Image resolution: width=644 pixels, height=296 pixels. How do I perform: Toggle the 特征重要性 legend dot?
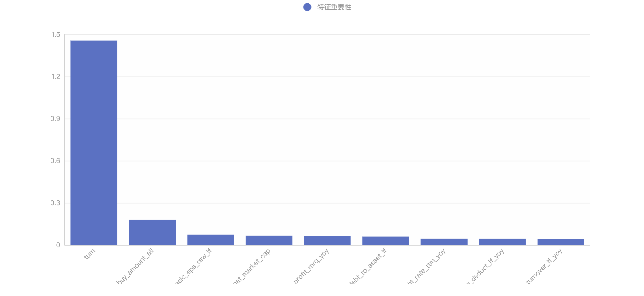307,7
